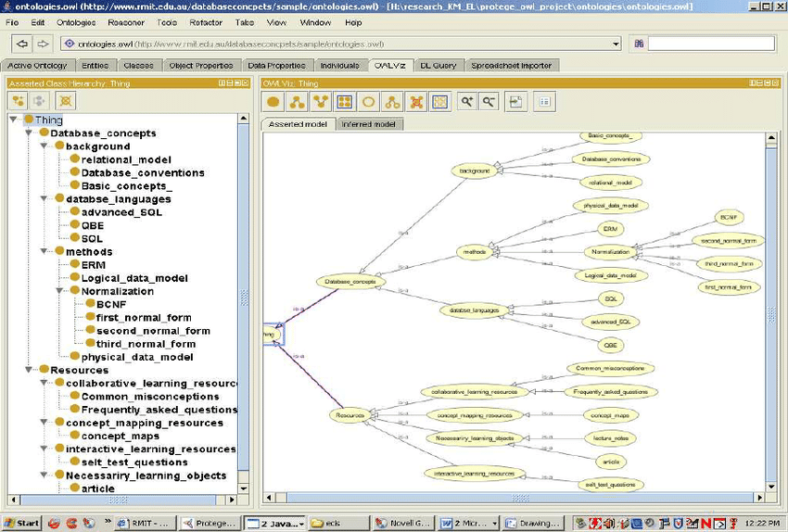
Task: Click the Hide class icon (hollow circle)
Action: [x=368, y=102]
